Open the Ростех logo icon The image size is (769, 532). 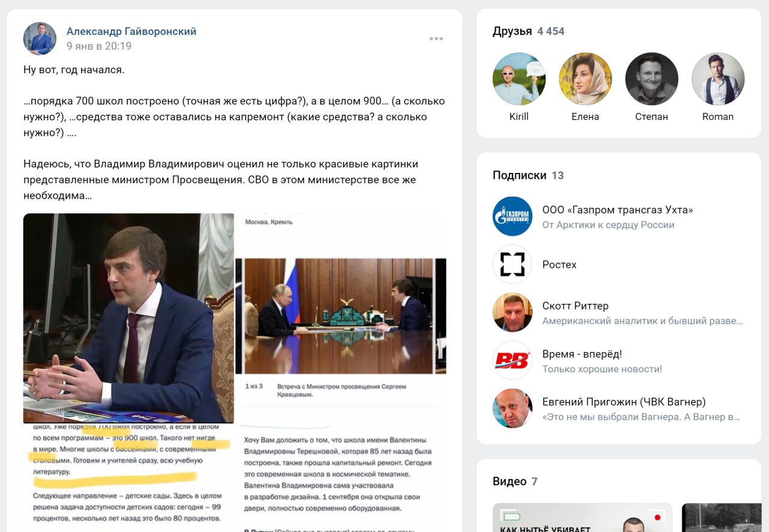point(512,264)
